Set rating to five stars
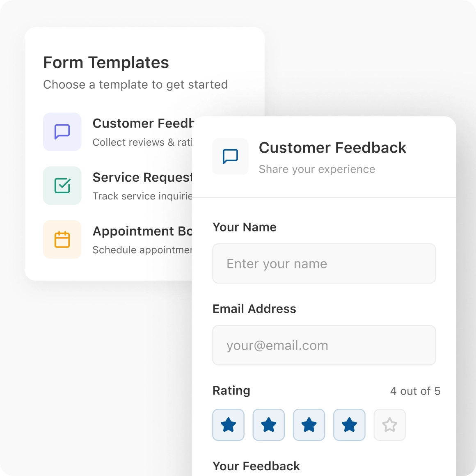The image size is (476, 476). click(389, 425)
